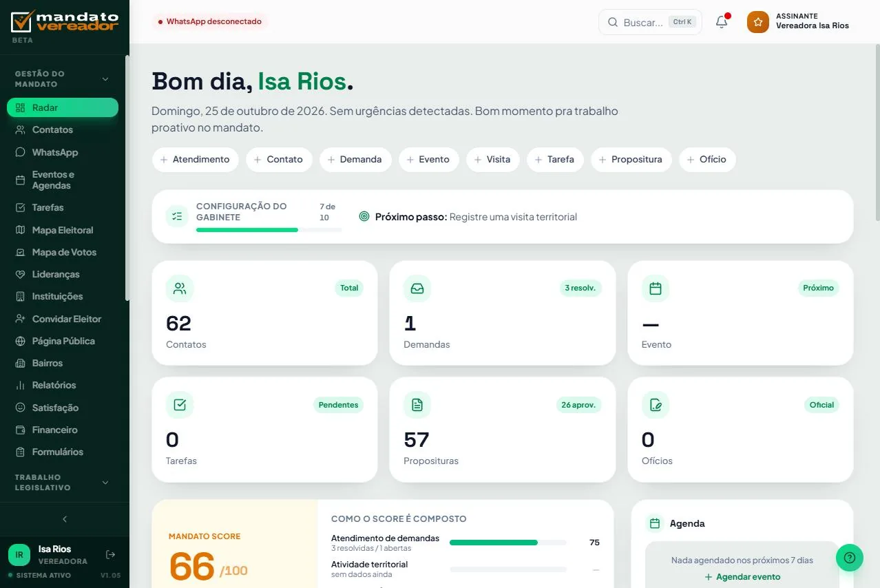Click the Visita quick-add button
Screen dimensions: 880x588
click(x=492, y=159)
